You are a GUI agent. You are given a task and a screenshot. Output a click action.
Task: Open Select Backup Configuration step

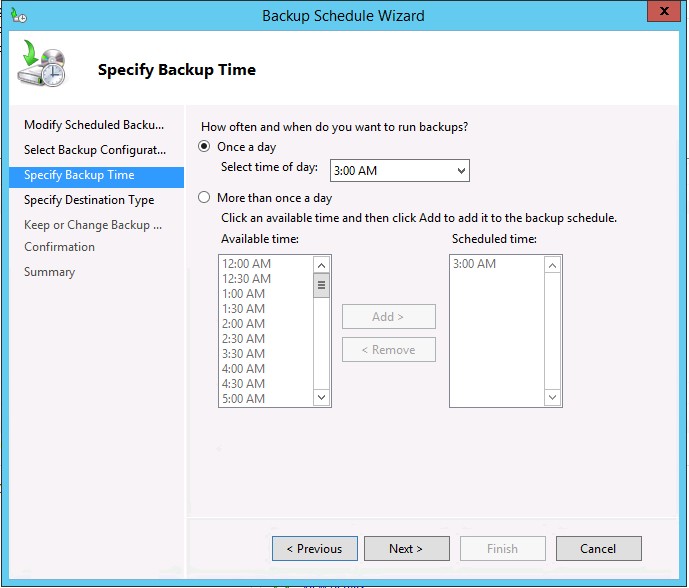(x=94, y=150)
